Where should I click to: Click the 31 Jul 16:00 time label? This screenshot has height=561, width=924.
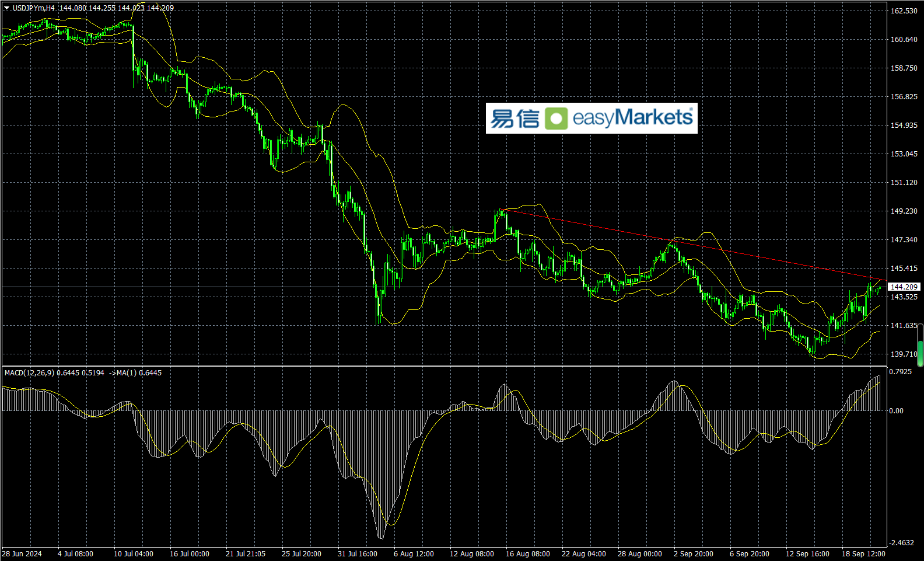click(358, 553)
